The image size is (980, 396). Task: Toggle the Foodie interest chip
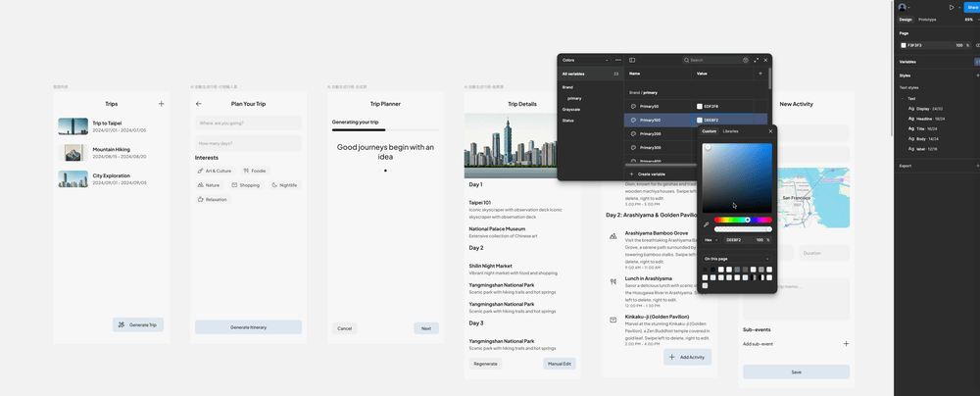pos(255,171)
